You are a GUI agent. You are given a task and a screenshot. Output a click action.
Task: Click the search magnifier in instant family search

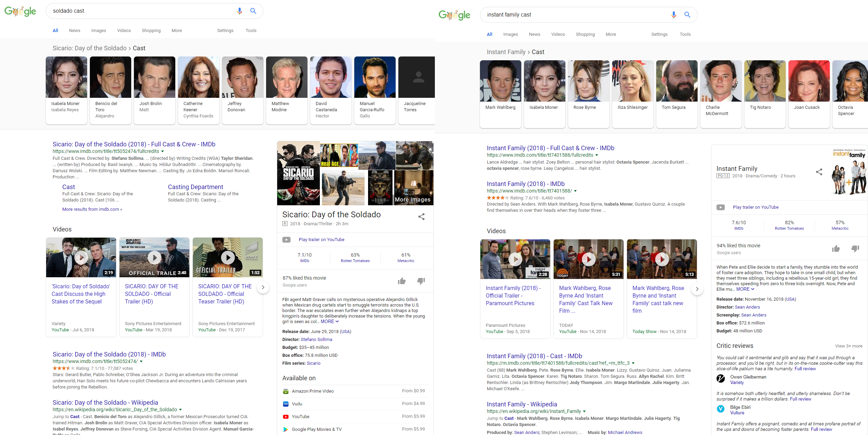pyautogui.click(x=687, y=15)
